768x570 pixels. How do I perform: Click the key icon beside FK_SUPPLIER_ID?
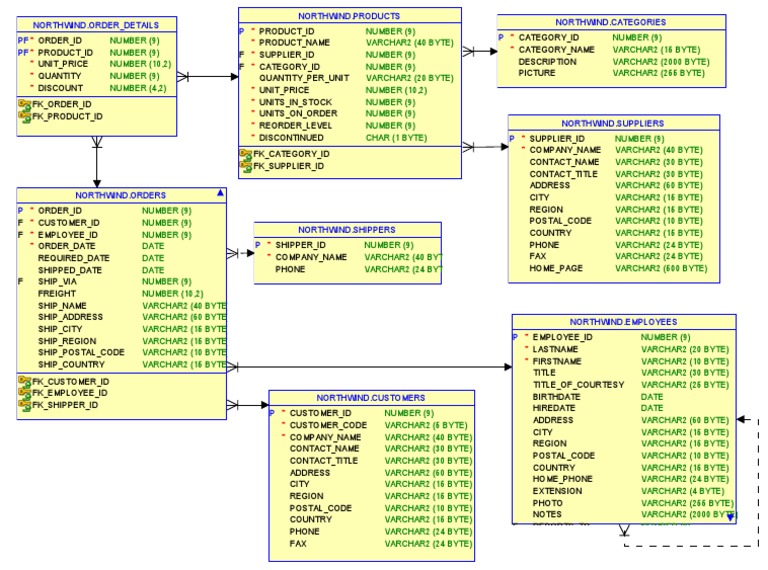pyautogui.click(x=246, y=166)
